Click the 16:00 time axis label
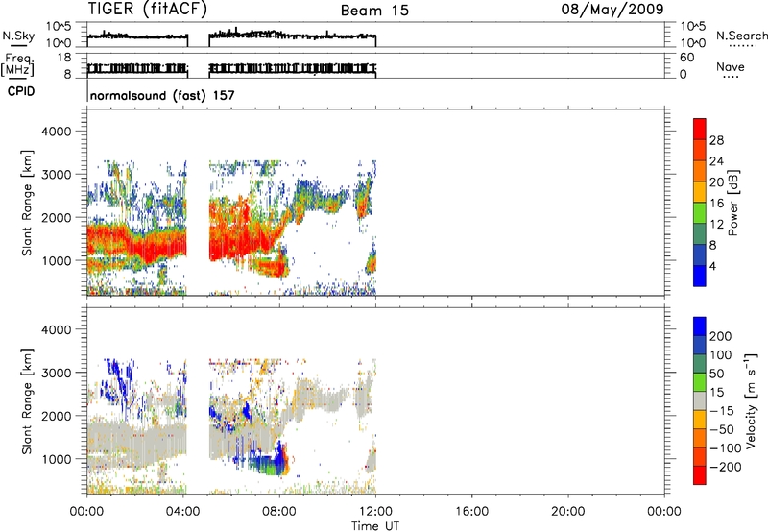 click(471, 512)
